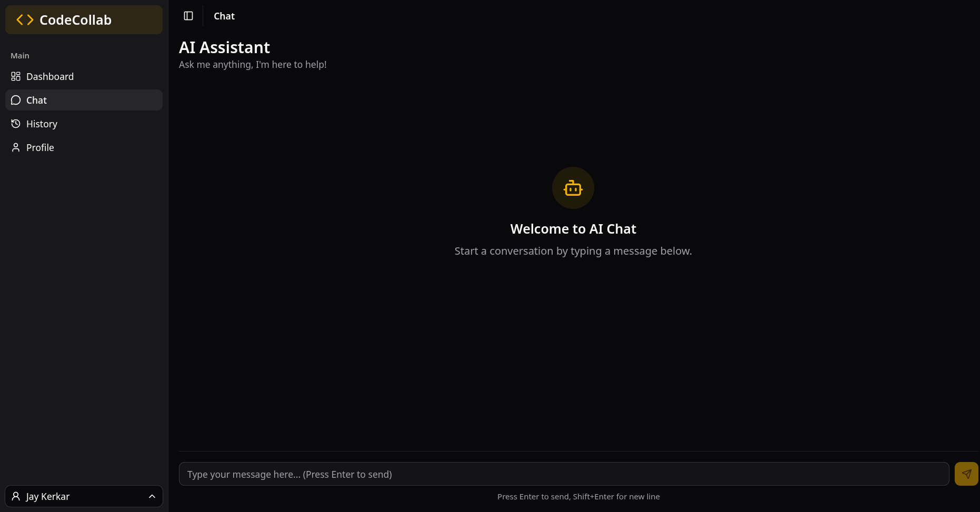
Task: Collapse the Jay Kerkar account menu
Action: click(x=152, y=496)
